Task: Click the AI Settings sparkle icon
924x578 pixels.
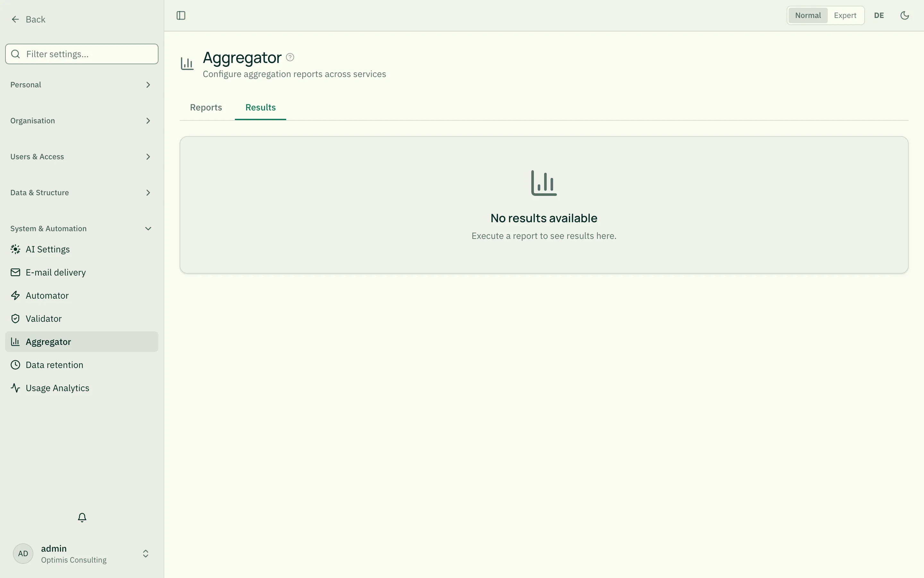Action: (15, 249)
